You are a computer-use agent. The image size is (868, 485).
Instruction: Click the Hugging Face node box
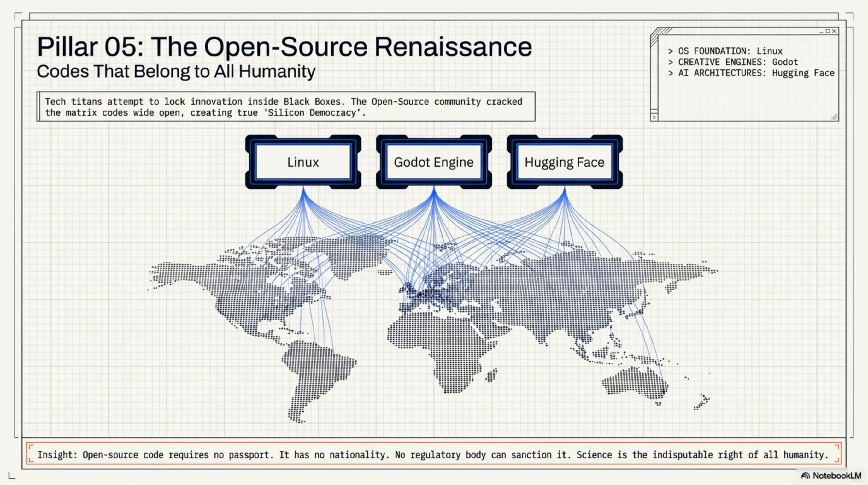pos(564,162)
